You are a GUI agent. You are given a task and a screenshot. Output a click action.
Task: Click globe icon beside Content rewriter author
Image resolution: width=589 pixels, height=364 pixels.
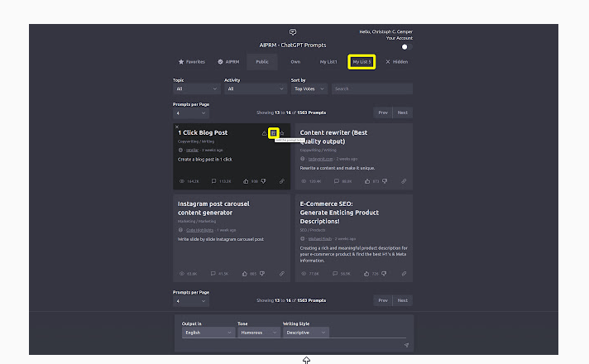(303, 159)
